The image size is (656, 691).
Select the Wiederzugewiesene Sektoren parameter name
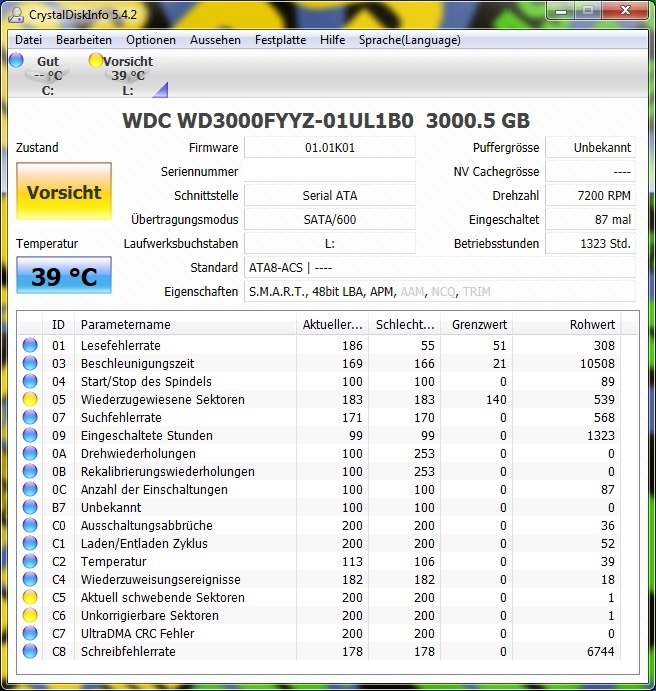click(163, 400)
